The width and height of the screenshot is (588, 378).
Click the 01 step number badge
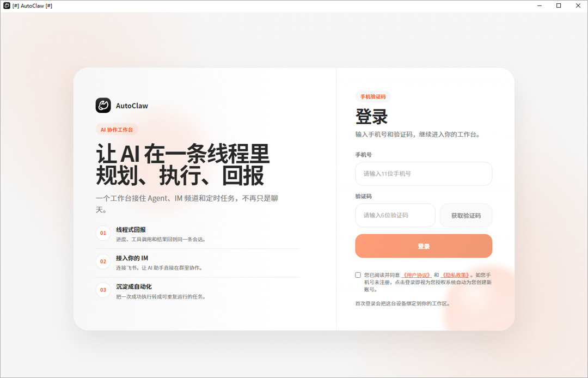103,233
